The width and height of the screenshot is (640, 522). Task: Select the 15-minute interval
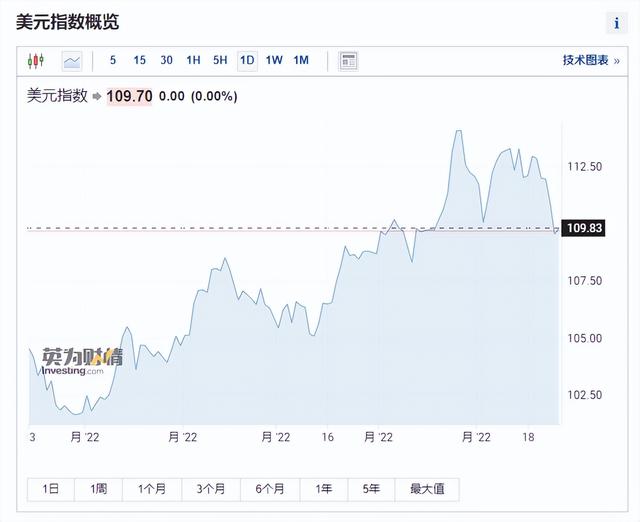tap(140, 60)
